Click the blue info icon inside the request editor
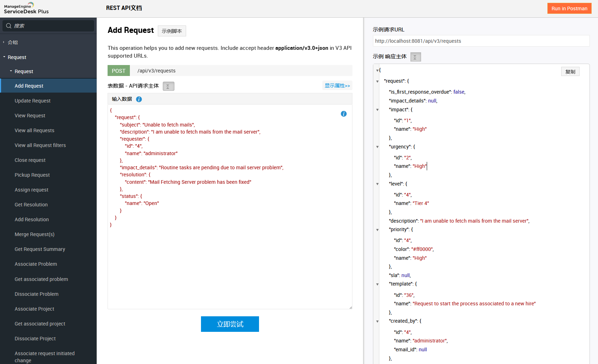The height and width of the screenshot is (364, 598). (x=343, y=114)
